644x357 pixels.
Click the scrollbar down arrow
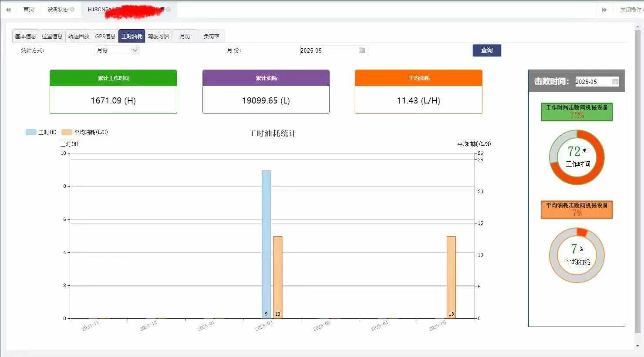pyautogui.click(x=638, y=346)
